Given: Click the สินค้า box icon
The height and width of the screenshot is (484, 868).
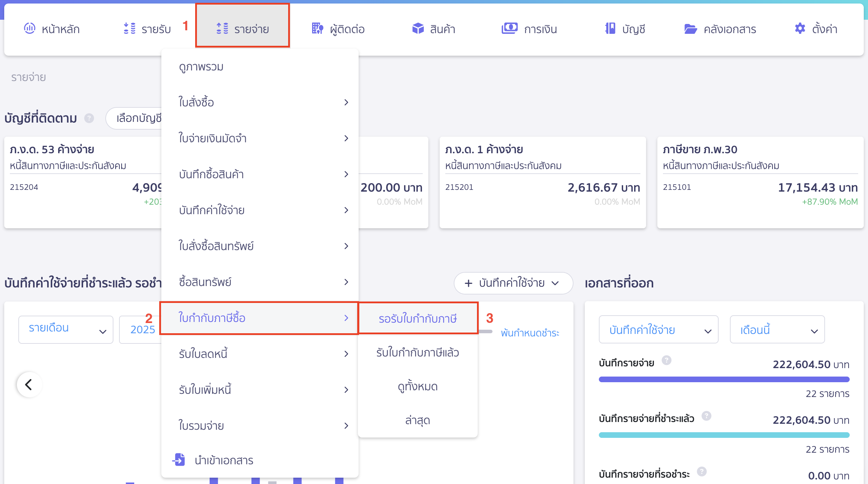Looking at the screenshot, I should (x=418, y=28).
